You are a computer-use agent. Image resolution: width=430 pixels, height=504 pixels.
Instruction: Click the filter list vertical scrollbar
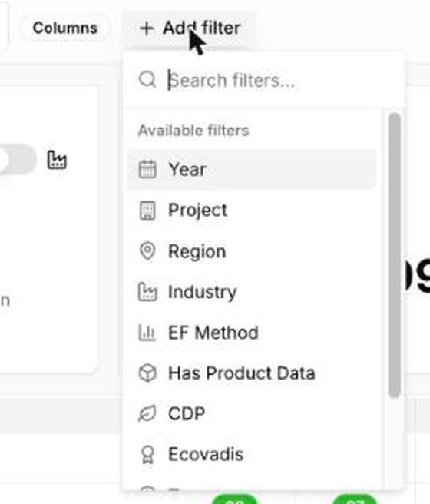395,256
